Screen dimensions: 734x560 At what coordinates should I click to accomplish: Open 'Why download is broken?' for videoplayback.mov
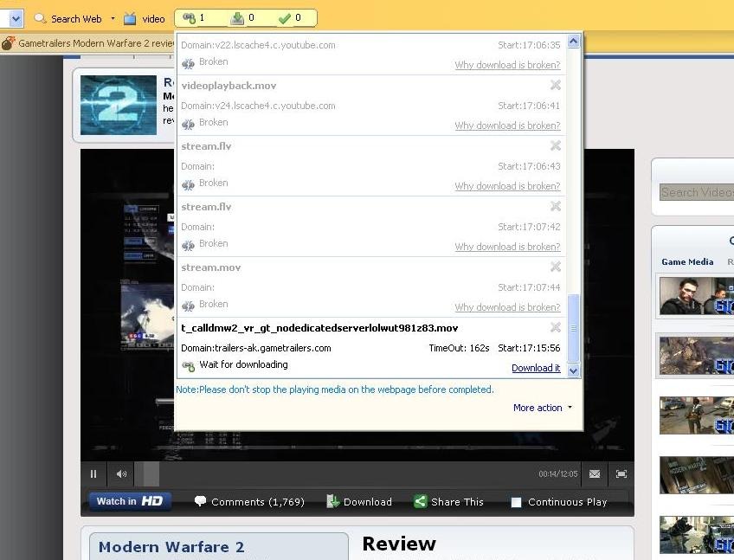(507, 126)
